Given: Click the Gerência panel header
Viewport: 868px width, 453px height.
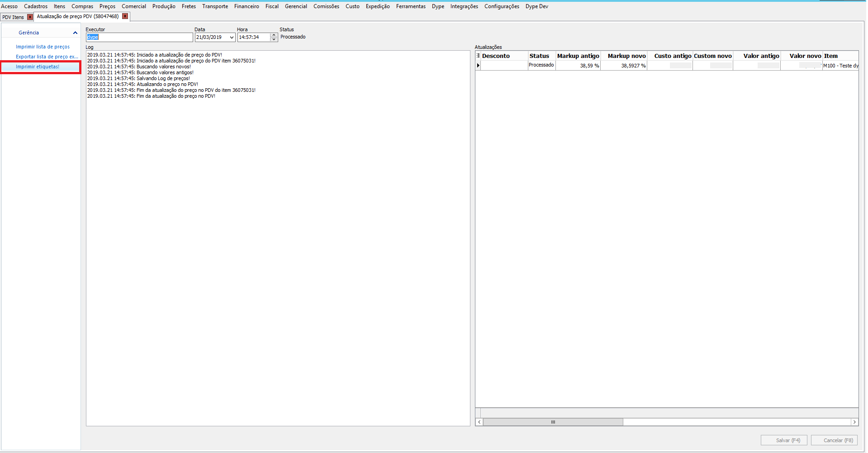Looking at the screenshot, I should [x=41, y=33].
